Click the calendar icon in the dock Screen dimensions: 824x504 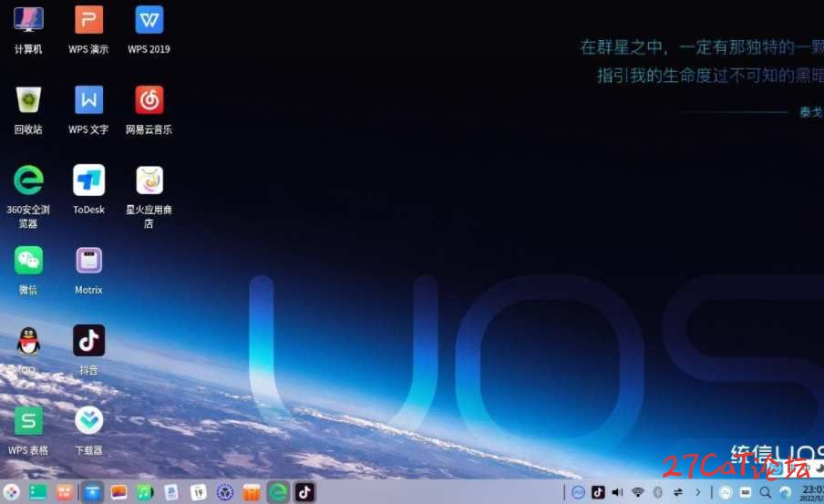point(198,492)
